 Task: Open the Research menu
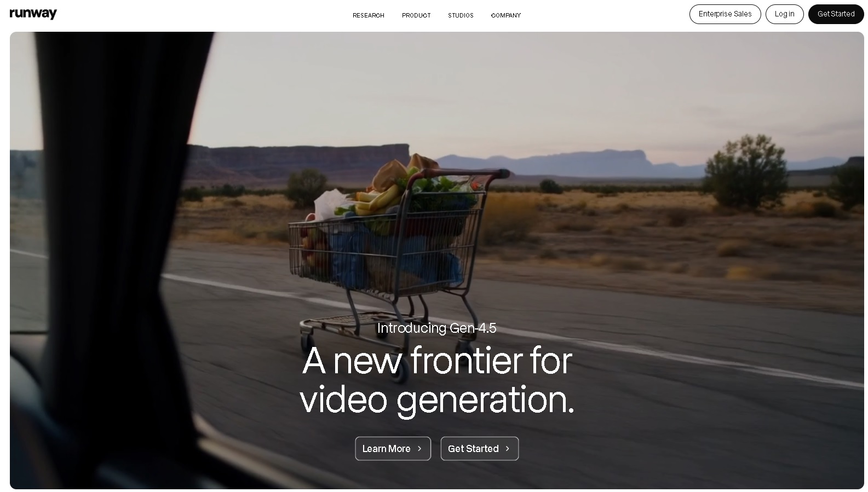[x=369, y=15]
